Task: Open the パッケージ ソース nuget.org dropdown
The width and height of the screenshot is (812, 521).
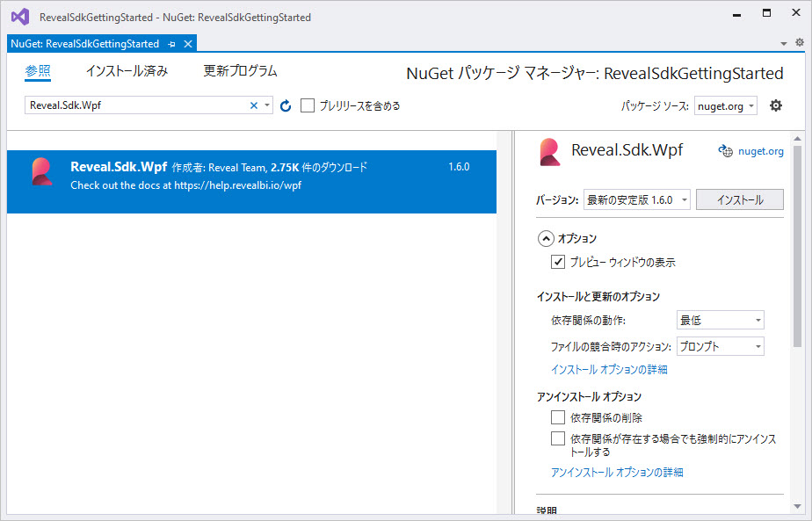Action: click(725, 105)
